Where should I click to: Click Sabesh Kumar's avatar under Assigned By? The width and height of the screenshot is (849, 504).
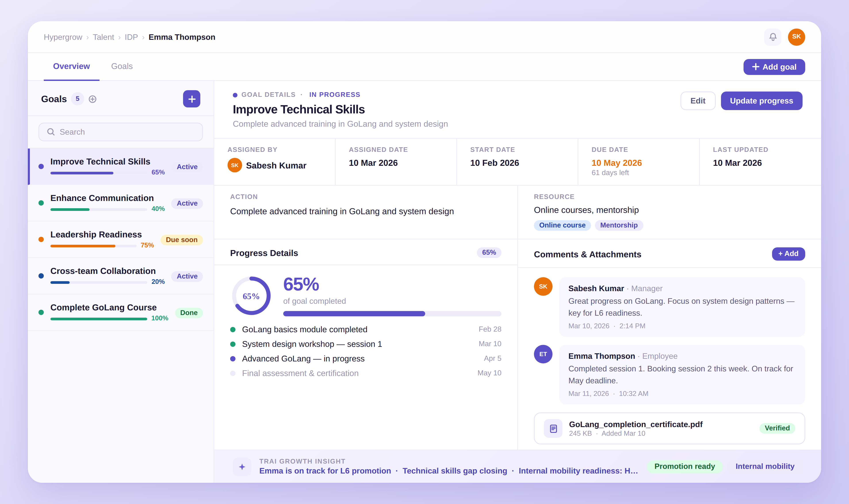(235, 165)
